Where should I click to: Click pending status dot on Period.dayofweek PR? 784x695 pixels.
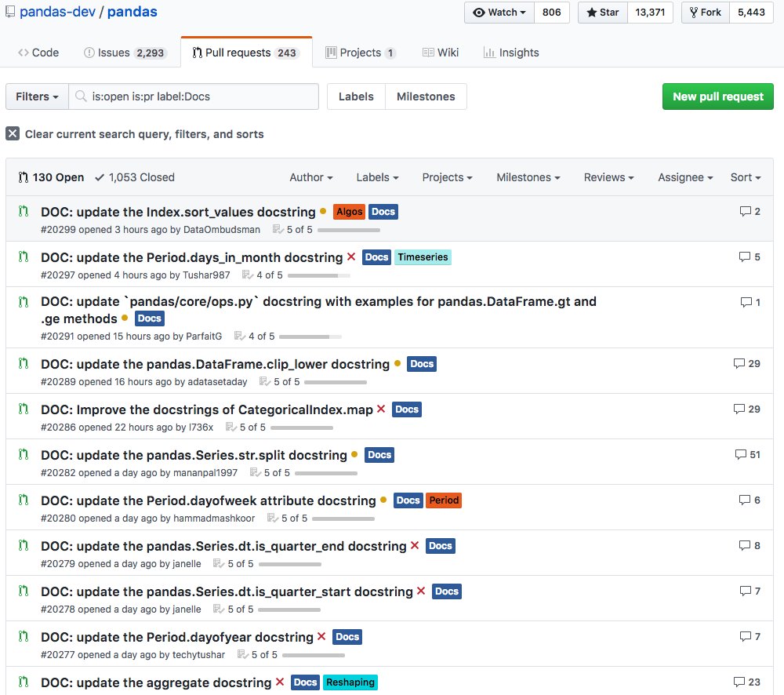click(383, 500)
